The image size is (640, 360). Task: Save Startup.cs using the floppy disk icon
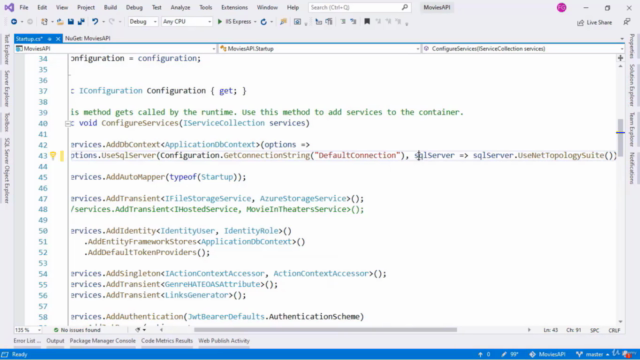tap(71, 22)
